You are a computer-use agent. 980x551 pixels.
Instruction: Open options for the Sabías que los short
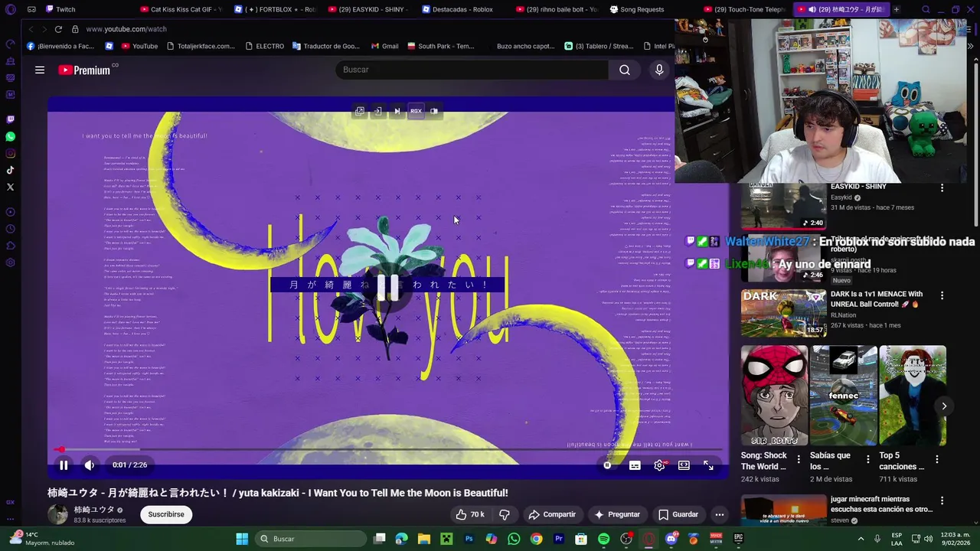click(x=867, y=459)
